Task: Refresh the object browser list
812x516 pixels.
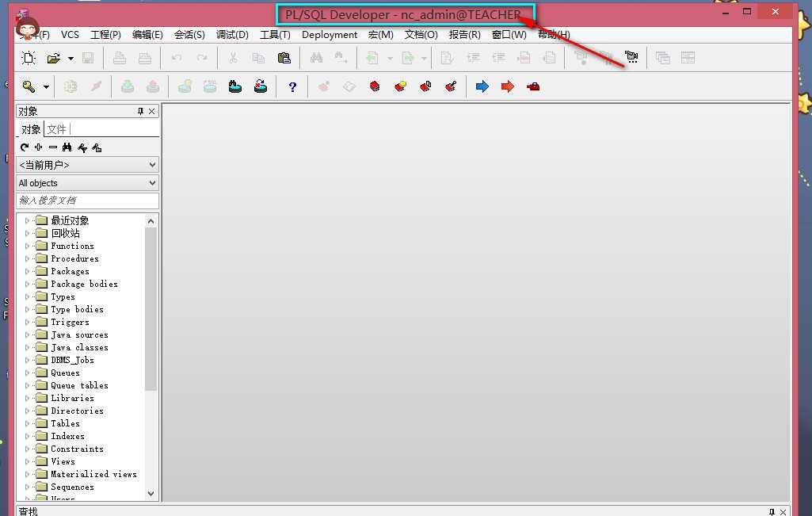Action: (x=25, y=147)
